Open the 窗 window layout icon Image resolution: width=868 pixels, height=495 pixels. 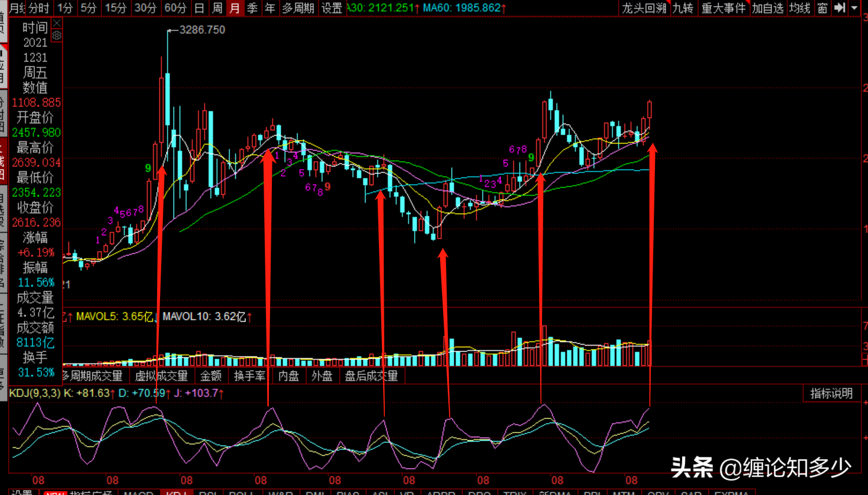823,8
